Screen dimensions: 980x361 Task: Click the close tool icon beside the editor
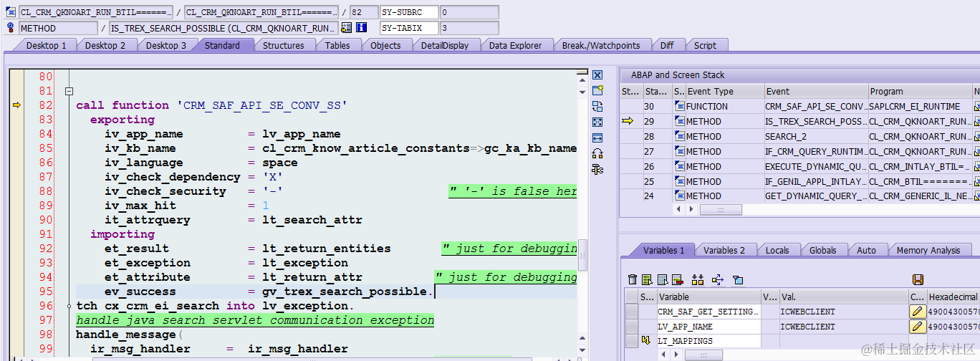[x=597, y=74]
